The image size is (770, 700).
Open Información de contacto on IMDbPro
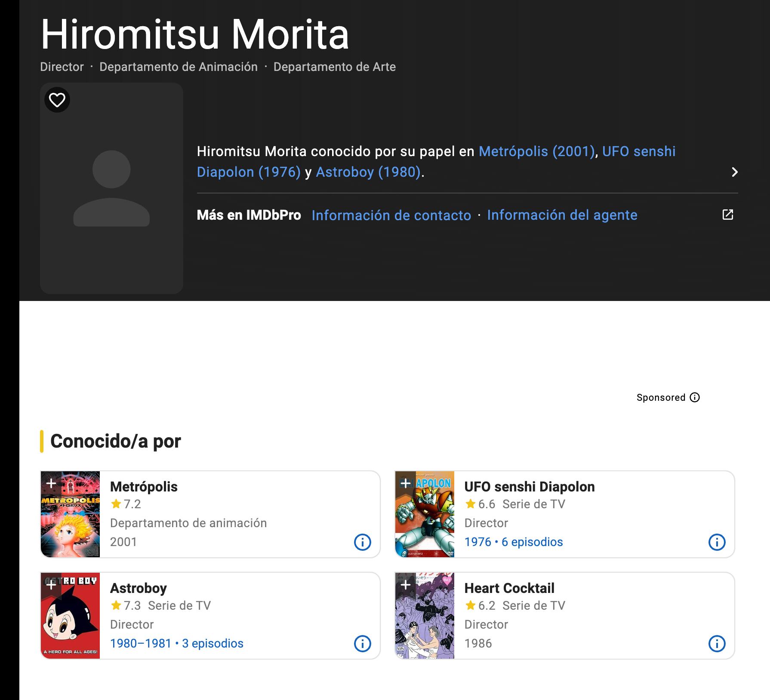coord(391,215)
